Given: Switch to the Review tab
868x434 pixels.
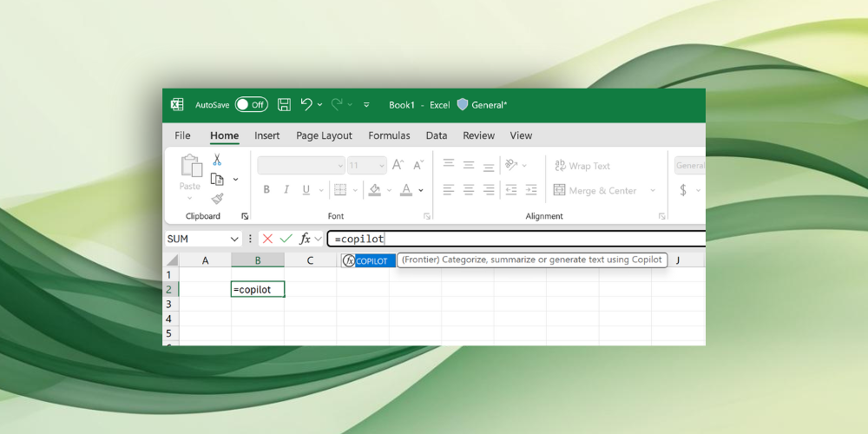Looking at the screenshot, I should pyautogui.click(x=478, y=135).
